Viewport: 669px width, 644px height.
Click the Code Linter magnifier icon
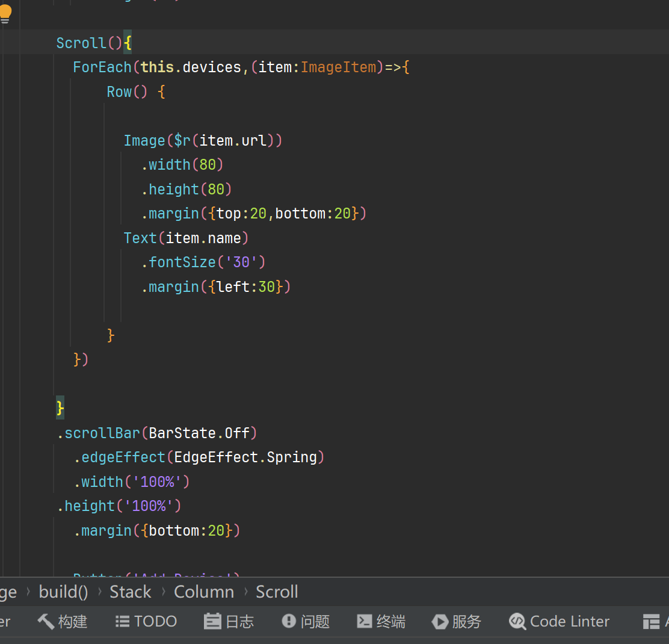pos(517,622)
